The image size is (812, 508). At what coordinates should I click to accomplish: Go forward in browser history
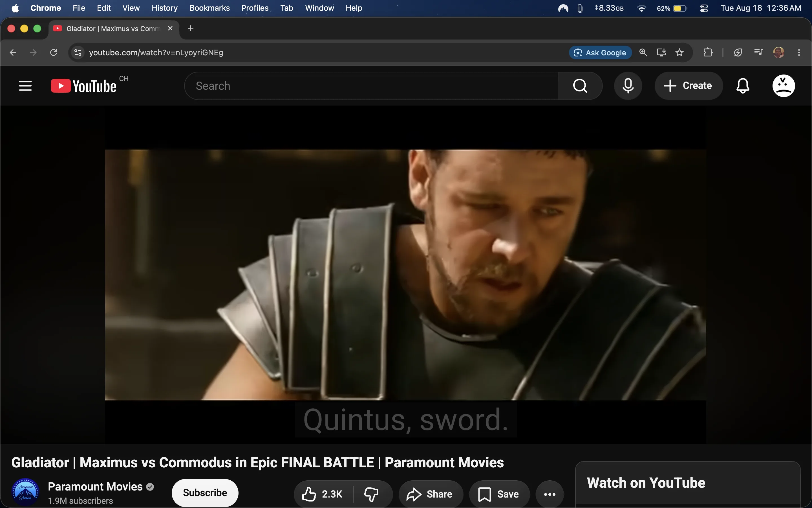tap(33, 52)
